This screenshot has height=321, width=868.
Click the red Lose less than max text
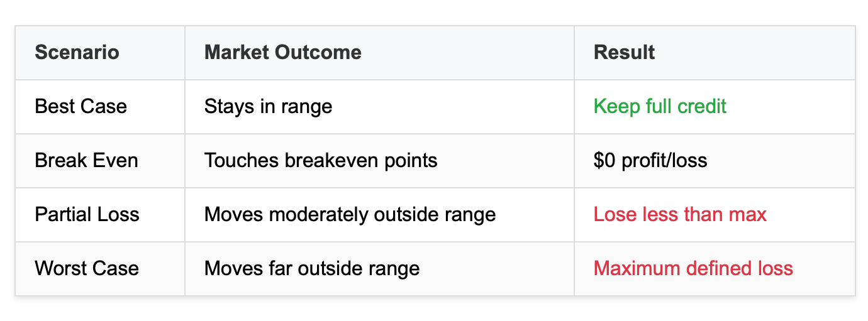click(680, 215)
